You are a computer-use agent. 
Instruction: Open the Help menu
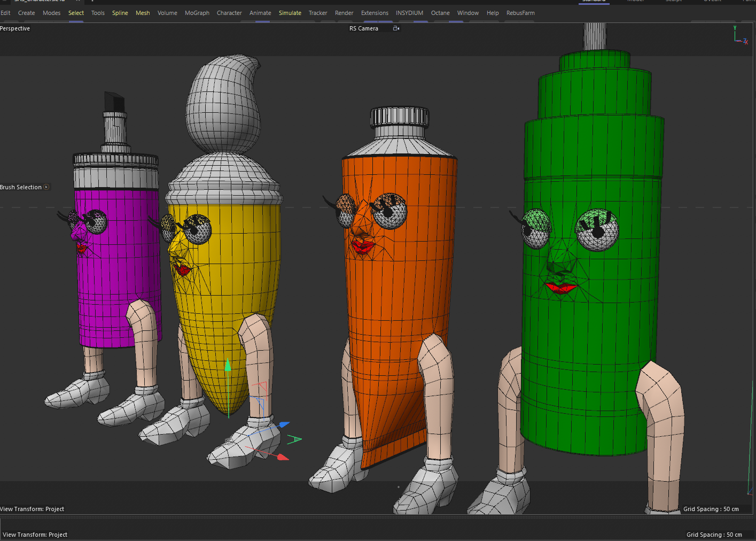(493, 13)
